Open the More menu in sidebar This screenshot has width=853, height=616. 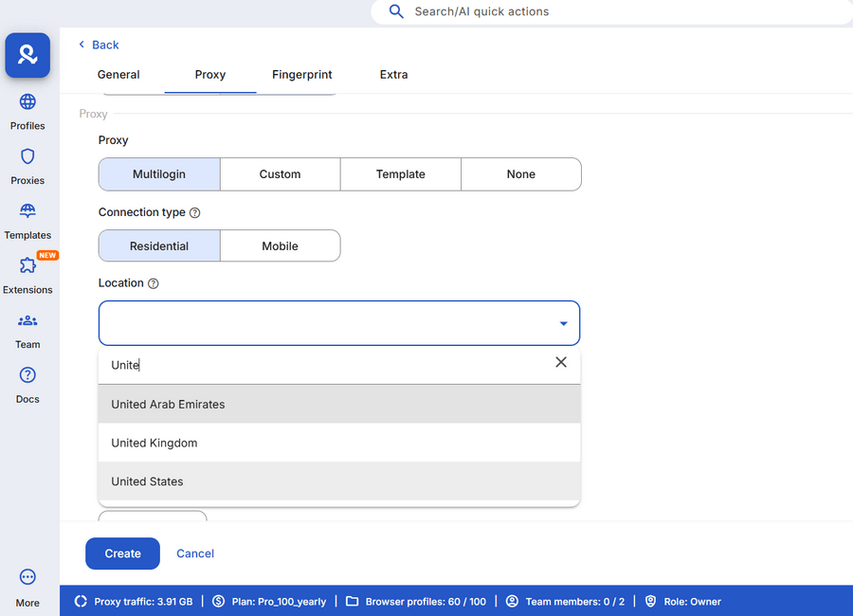pyautogui.click(x=27, y=586)
